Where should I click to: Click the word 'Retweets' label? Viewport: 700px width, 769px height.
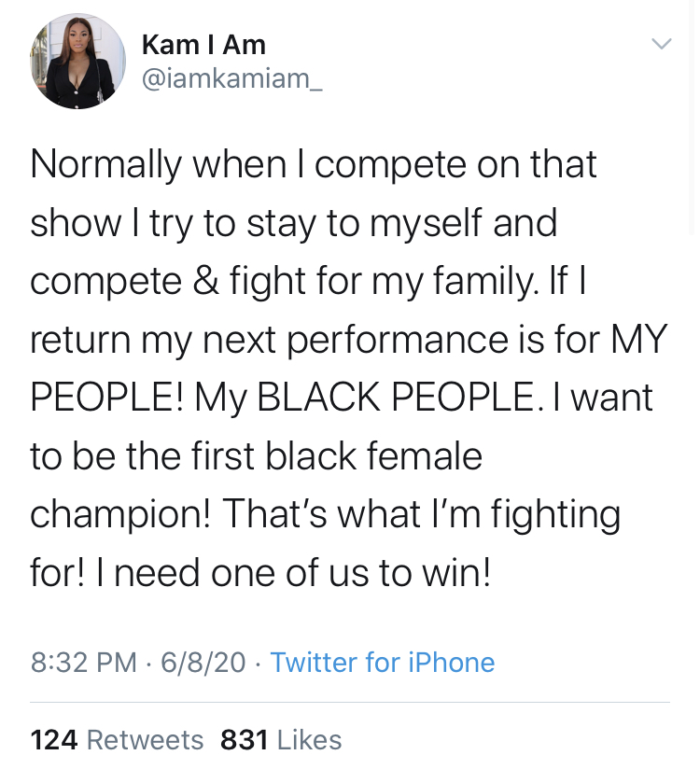coord(146,739)
